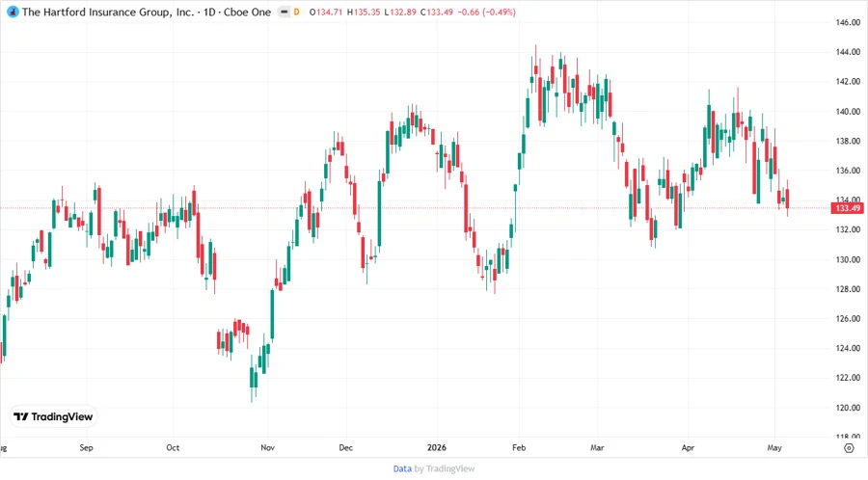Viewport: 868px width, 480px height.
Task: Click the Sep label on time axis
Action: point(87,447)
